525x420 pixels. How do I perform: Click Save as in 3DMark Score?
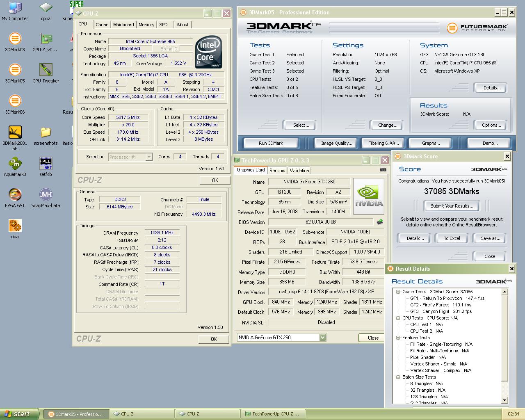click(x=490, y=238)
